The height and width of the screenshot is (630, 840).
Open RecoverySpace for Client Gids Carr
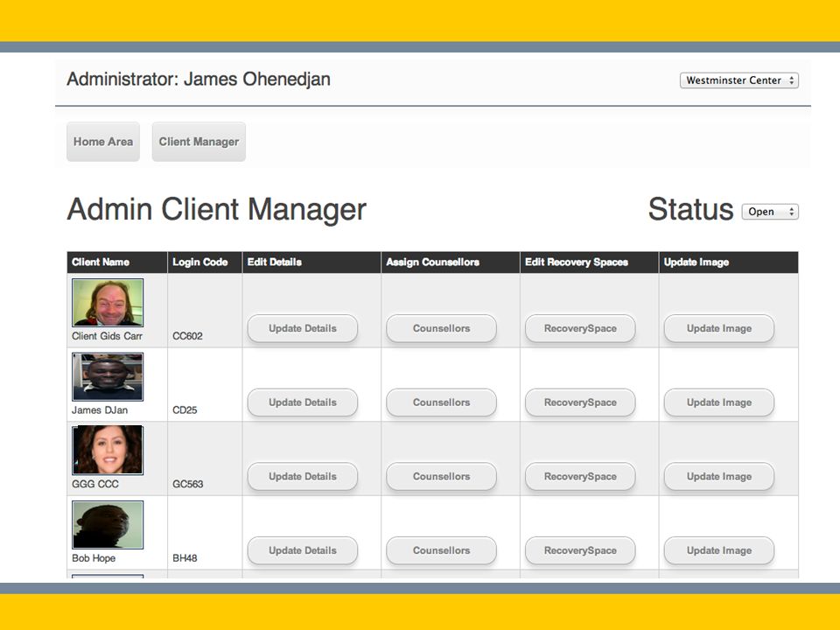coord(580,328)
